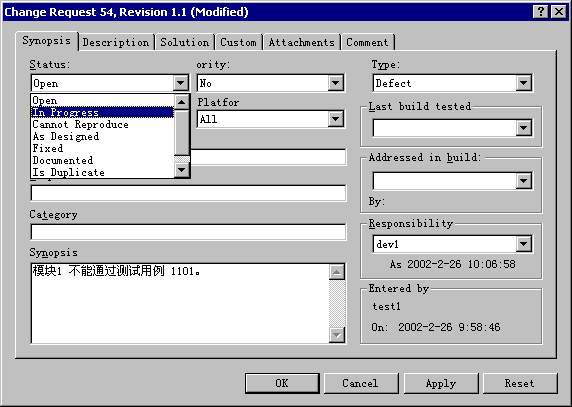The image size is (572, 407).
Task: Click the Apply button
Action: [x=441, y=383]
